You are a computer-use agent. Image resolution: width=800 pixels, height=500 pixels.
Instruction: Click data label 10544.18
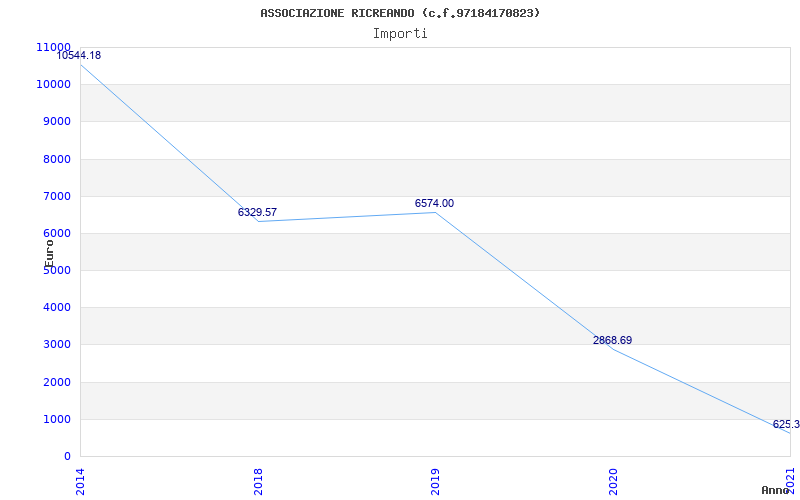[x=79, y=55]
